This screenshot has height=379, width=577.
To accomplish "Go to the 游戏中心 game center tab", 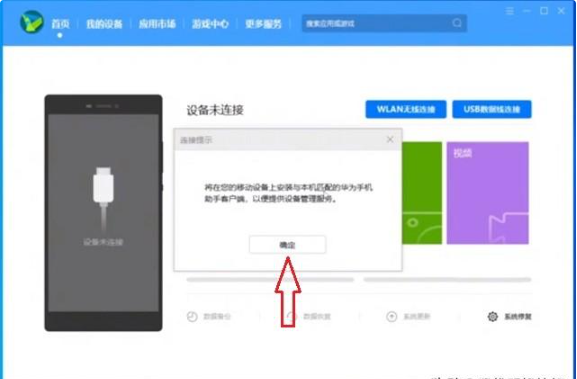I will (210, 24).
